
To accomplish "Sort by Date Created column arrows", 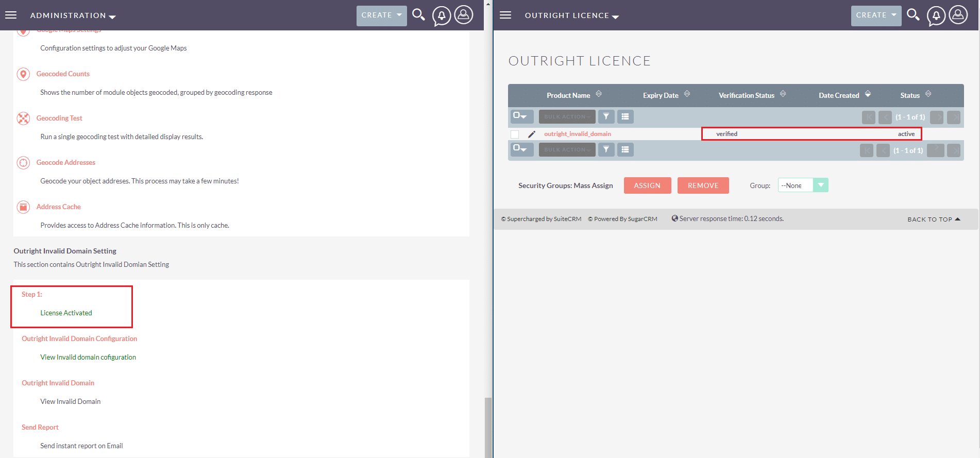I will pyautogui.click(x=868, y=94).
